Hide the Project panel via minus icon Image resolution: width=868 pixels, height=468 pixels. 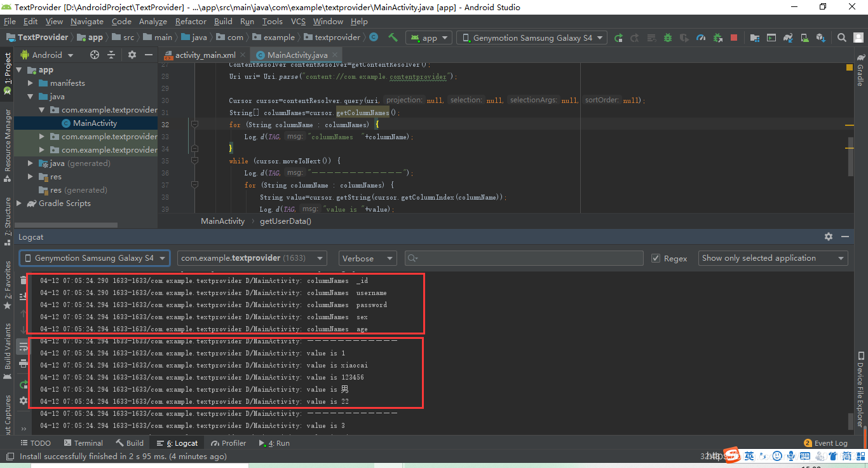pos(149,55)
